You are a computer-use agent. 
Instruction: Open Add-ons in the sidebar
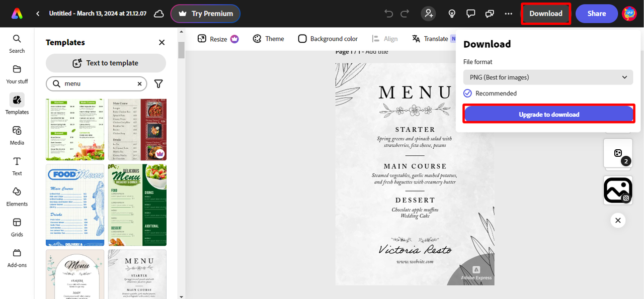coord(17,258)
